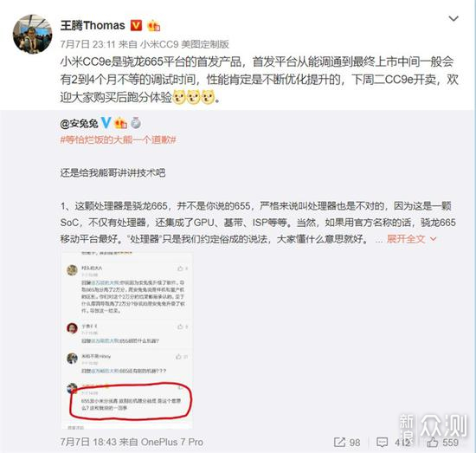Expand full text with 展开全文
476x453 pixels.
[x=406, y=239]
